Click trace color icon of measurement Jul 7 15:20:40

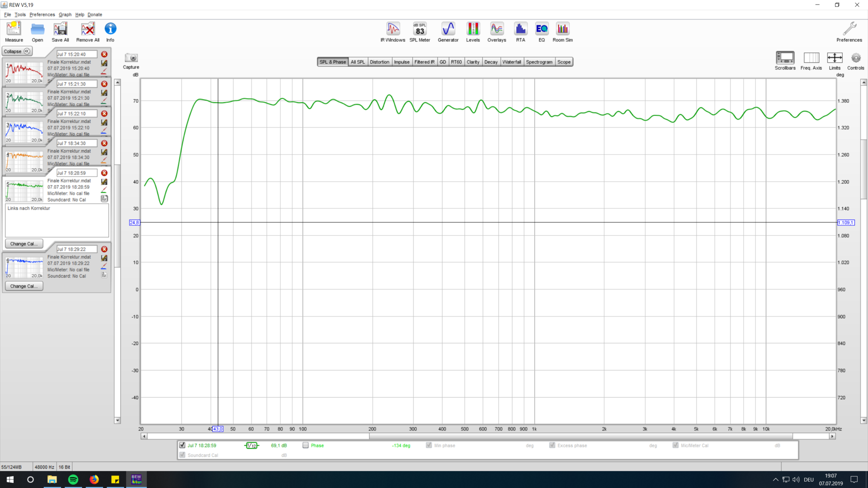[x=104, y=71]
